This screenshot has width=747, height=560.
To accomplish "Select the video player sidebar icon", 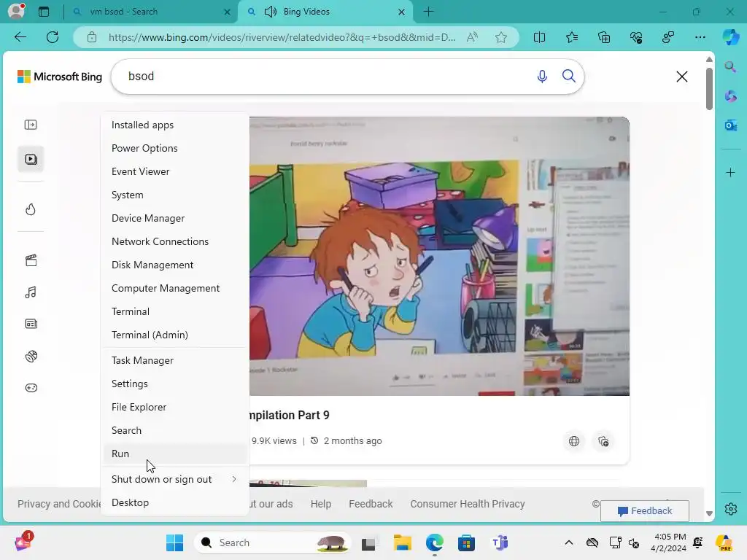I will click(x=31, y=159).
